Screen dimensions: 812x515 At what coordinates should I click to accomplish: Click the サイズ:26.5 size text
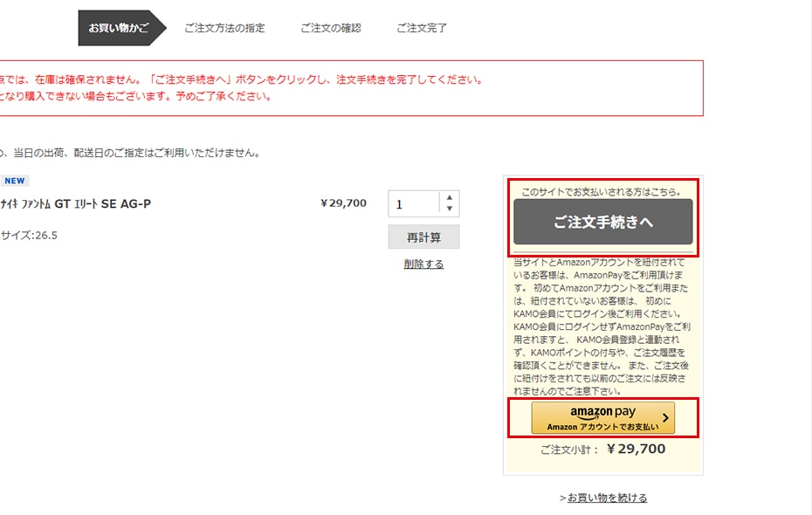[x=29, y=236]
